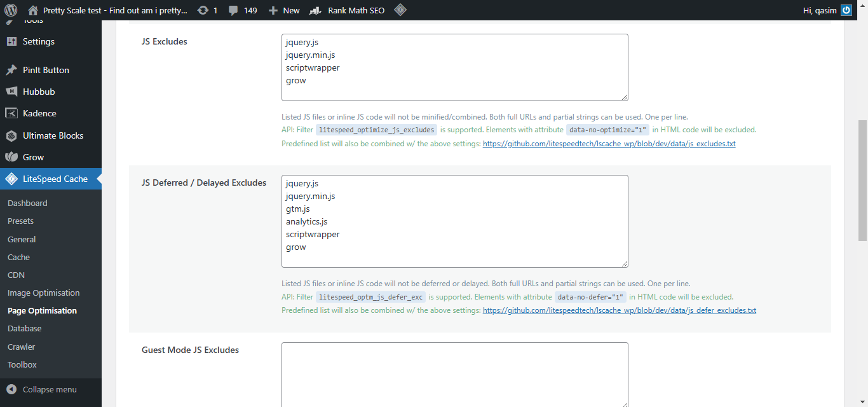Go to Kadence in the sidebar
Image resolution: width=868 pixels, height=407 pixels.
pos(39,113)
